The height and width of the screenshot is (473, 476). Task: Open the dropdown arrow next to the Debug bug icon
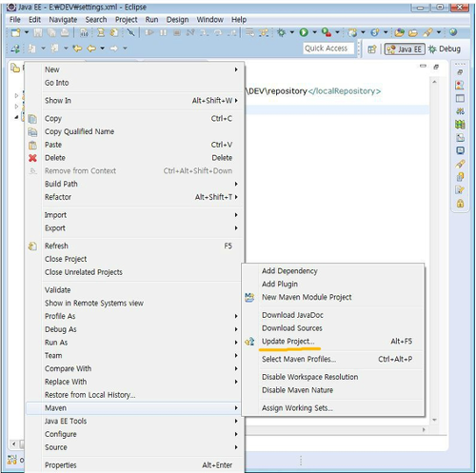pyautogui.click(x=292, y=32)
